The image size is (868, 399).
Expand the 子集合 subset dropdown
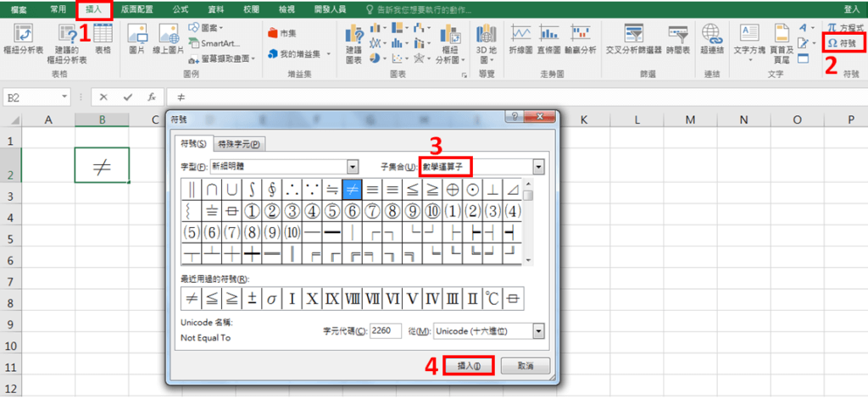click(x=538, y=166)
